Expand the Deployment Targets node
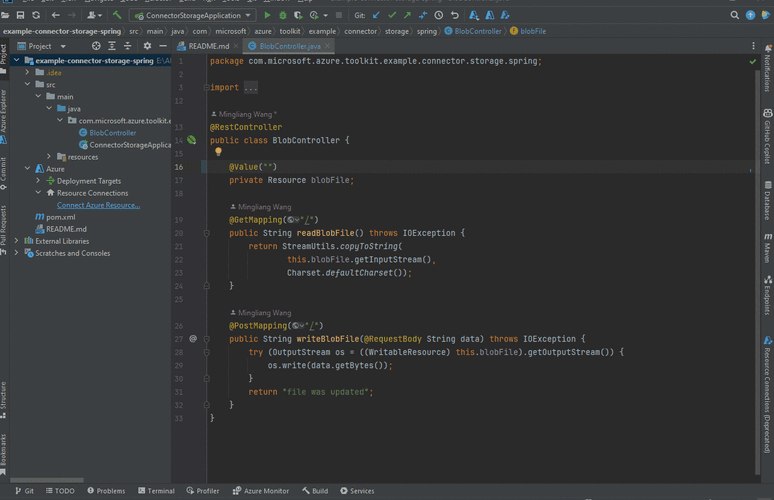This screenshot has width=774, height=500. [38, 181]
